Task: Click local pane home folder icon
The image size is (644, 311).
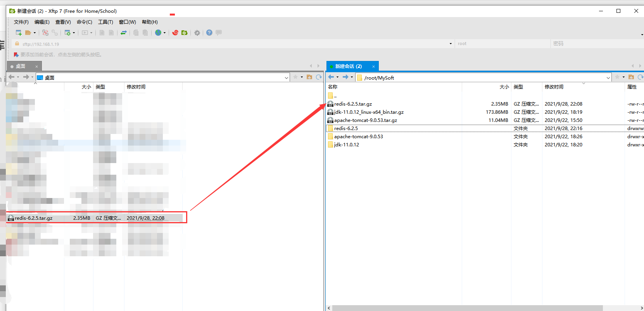Action: (309, 77)
